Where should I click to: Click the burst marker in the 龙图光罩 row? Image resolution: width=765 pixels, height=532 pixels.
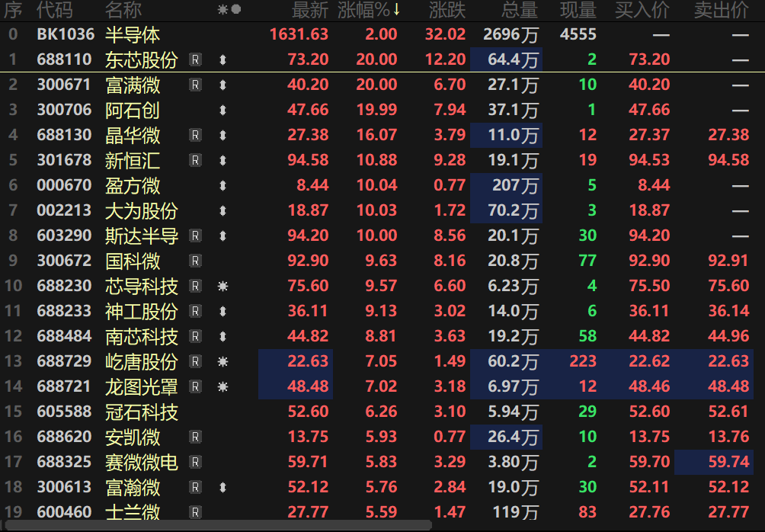pyautogui.click(x=223, y=386)
